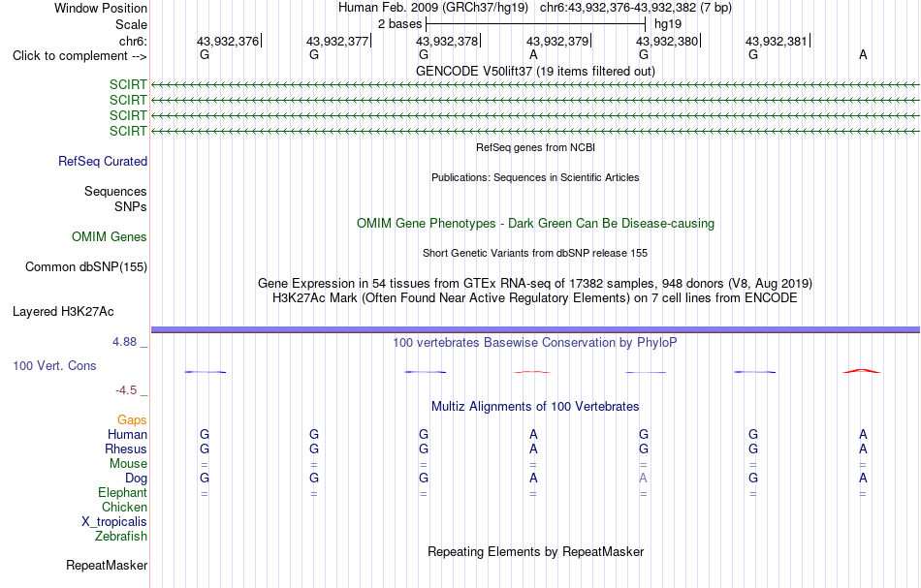Click the Gaps row label
This screenshot has width=921, height=588.
click(x=132, y=419)
